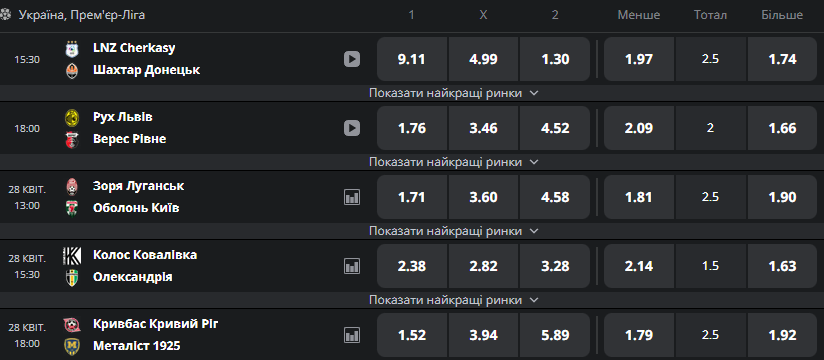Click the Металіст 1925 team logo

tap(72, 347)
